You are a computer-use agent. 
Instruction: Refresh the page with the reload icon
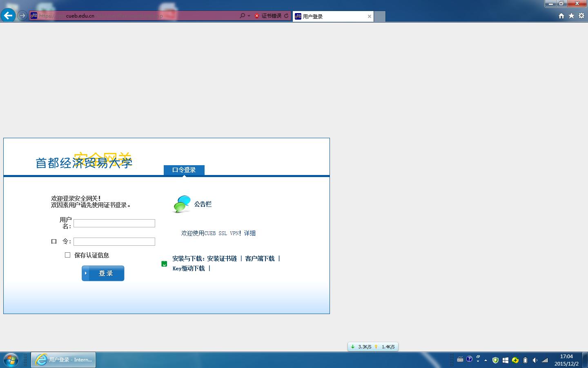pos(287,16)
